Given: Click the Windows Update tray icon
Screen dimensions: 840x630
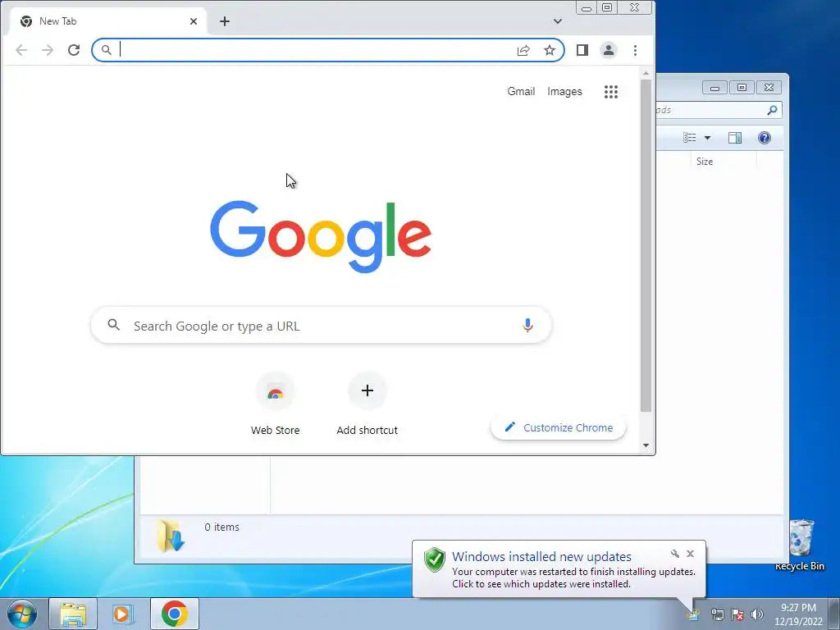Looking at the screenshot, I should tap(693, 614).
